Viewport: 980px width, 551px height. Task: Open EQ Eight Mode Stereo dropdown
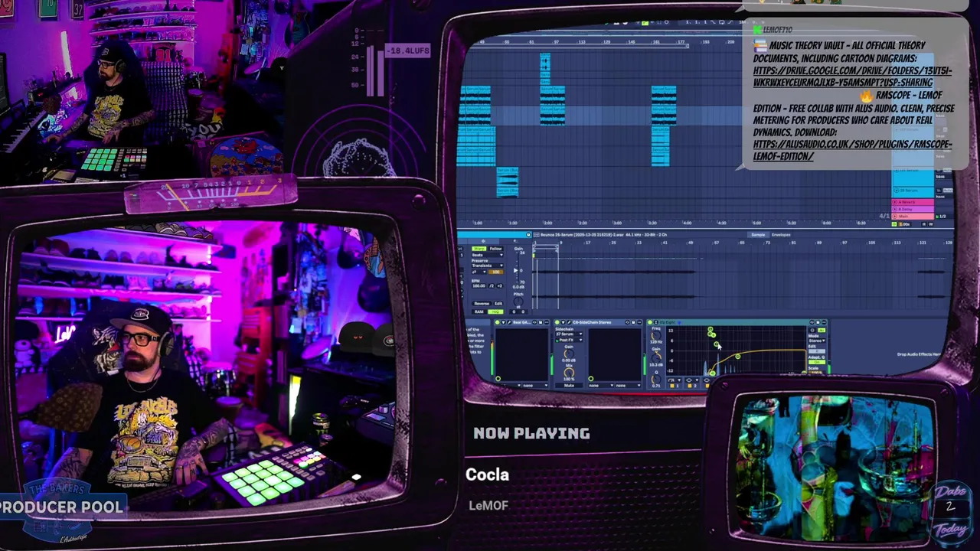(x=817, y=341)
